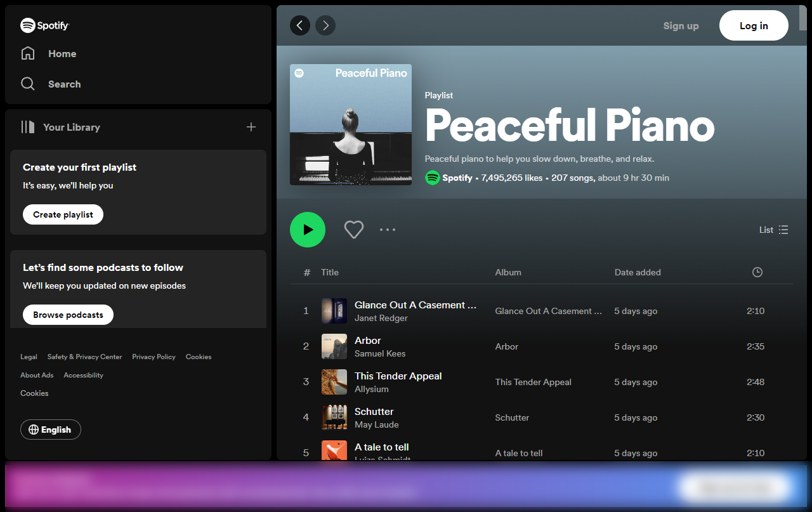Click the Schutter track thumbnail

334,417
